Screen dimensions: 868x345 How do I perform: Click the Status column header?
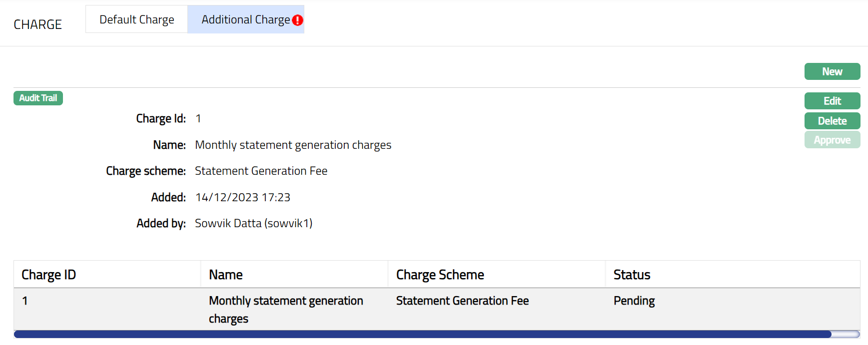632,275
